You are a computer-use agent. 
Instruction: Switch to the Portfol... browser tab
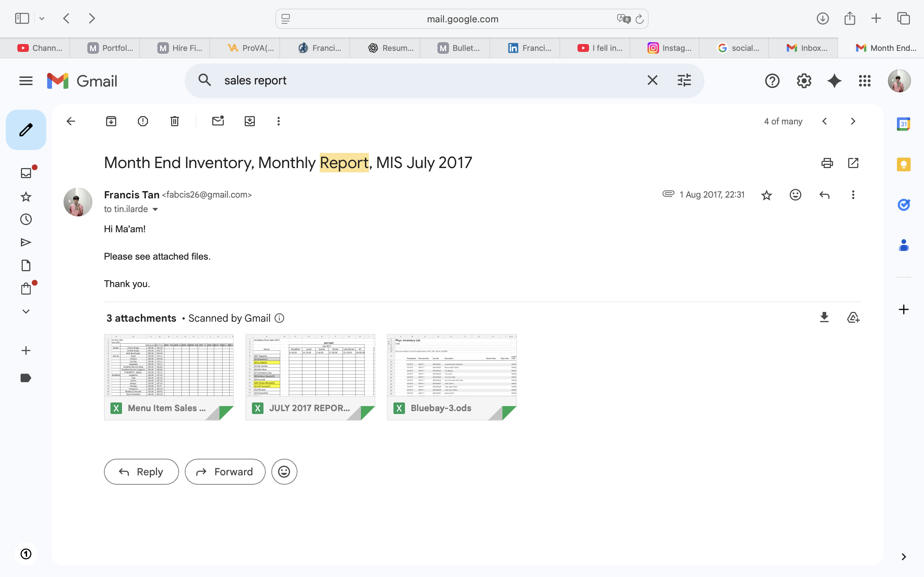tap(111, 48)
